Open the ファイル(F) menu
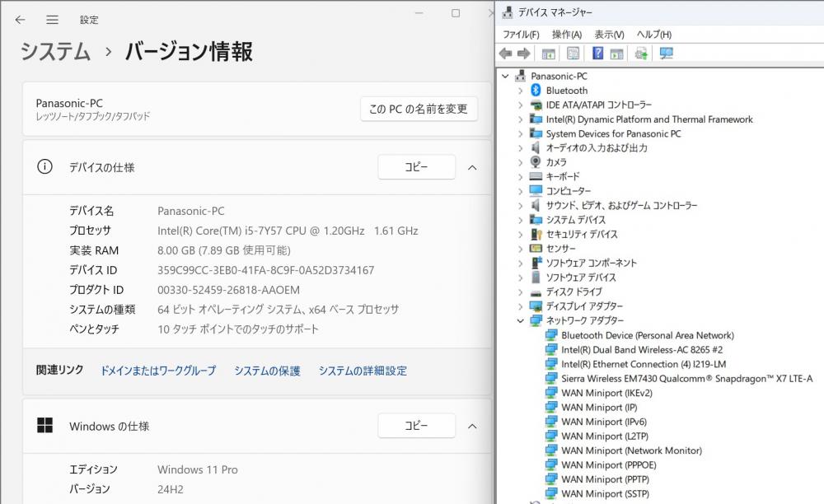This screenshot has width=824, height=504. coord(521,35)
